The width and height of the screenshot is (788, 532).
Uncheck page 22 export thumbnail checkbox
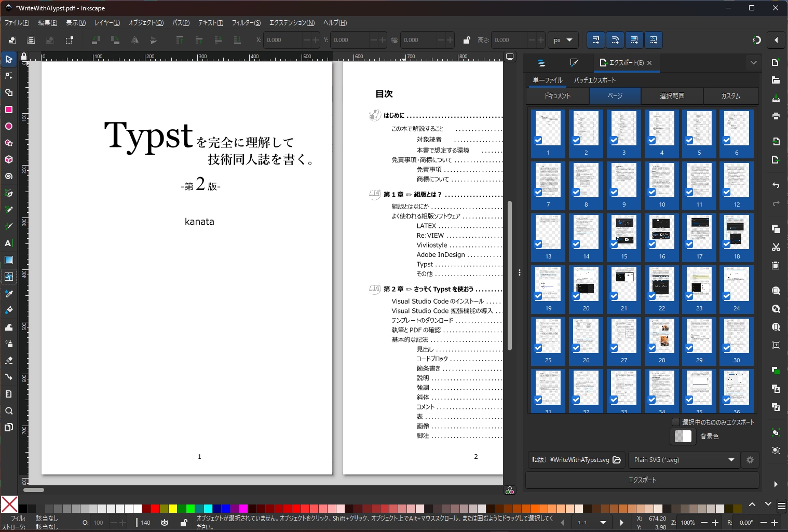[652, 296]
